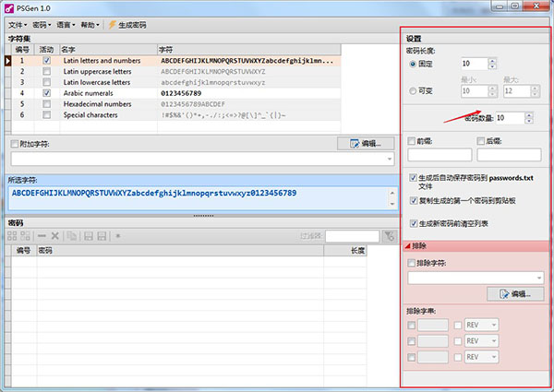Screen dimensions: 554x392
Task: Toggle clear list before generating checkbox
Action: click(413, 223)
